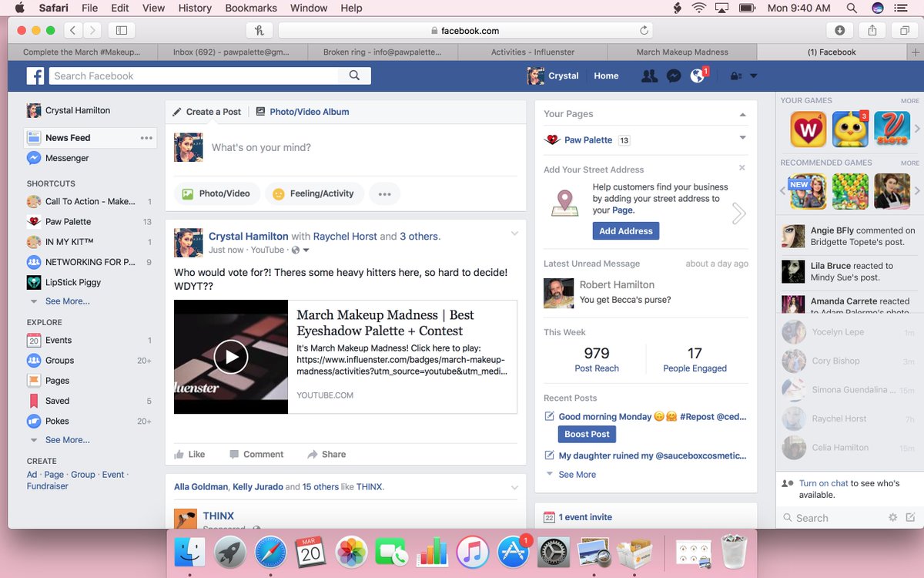Open options chevron on THINX sponsored post
This screenshot has width=924, height=578.
pos(515,487)
